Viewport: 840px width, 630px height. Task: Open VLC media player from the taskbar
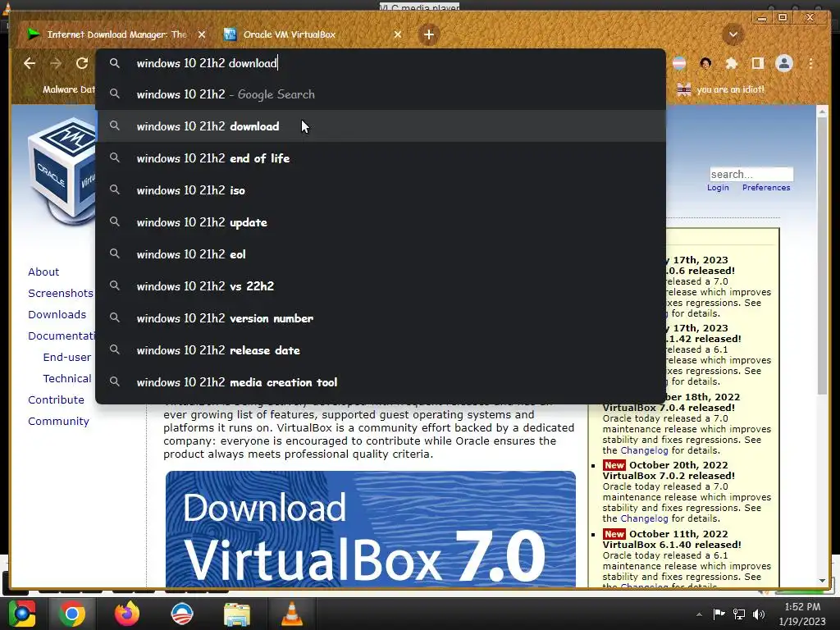pos(292,614)
